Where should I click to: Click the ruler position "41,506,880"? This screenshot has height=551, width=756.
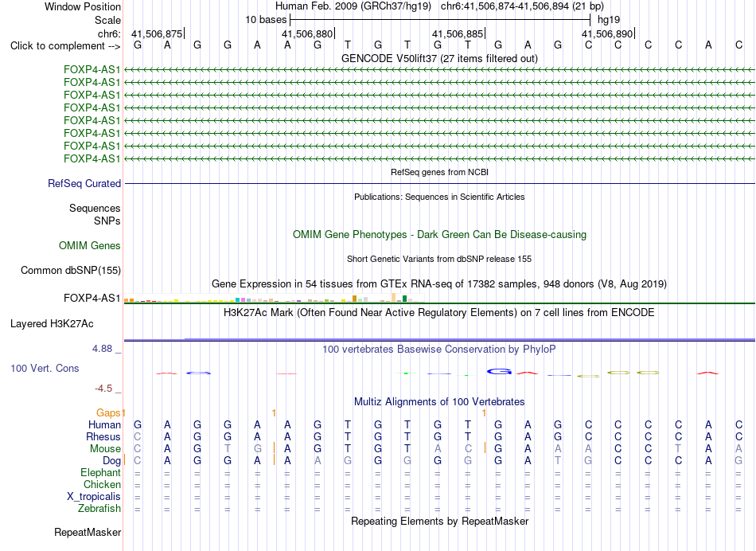pos(307,33)
